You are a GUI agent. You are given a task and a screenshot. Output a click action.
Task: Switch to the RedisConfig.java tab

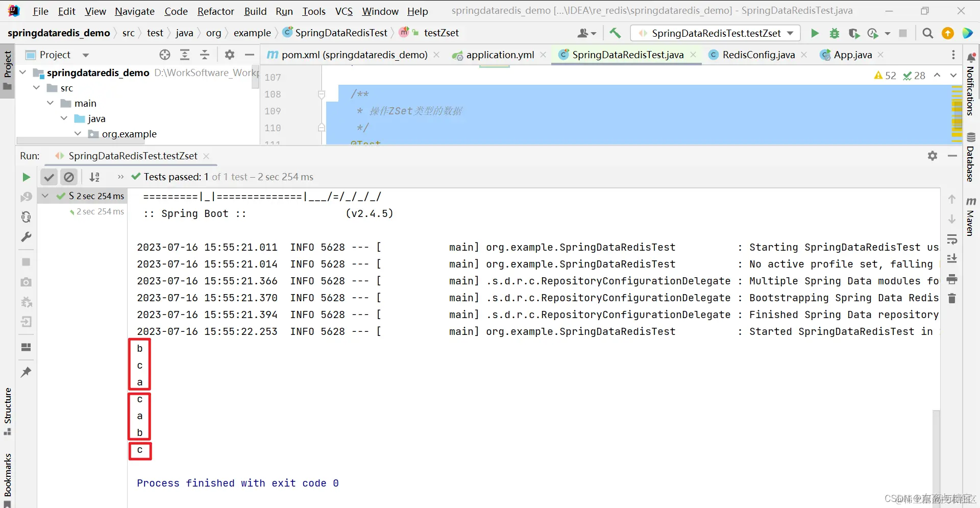(x=758, y=55)
